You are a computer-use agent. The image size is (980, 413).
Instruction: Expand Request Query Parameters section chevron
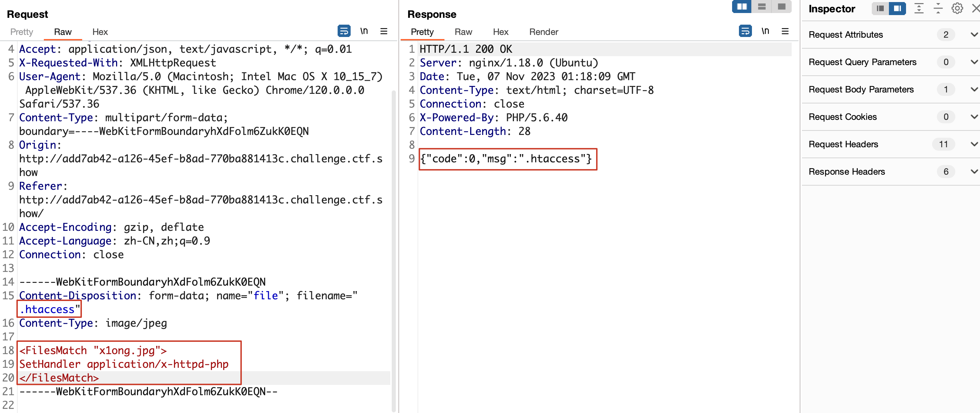point(974,62)
